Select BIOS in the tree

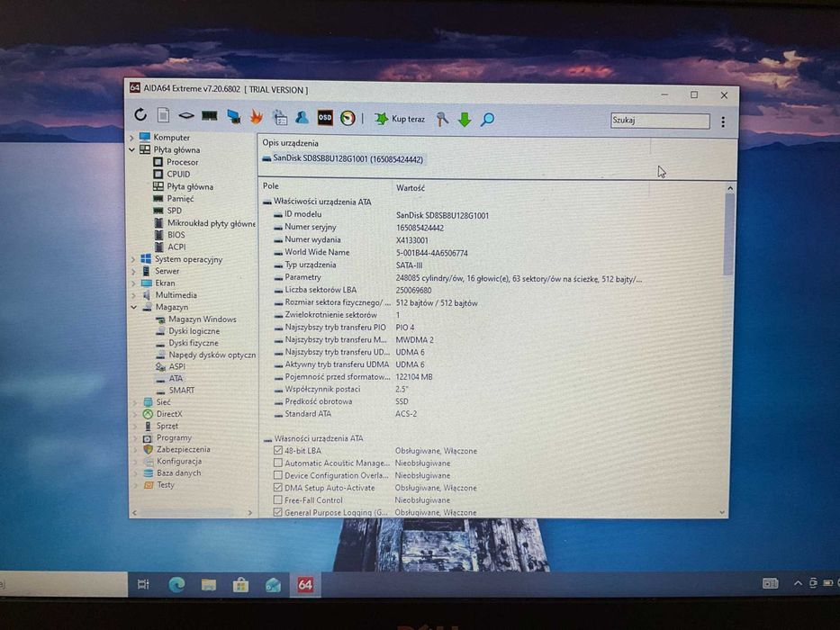[176, 235]
